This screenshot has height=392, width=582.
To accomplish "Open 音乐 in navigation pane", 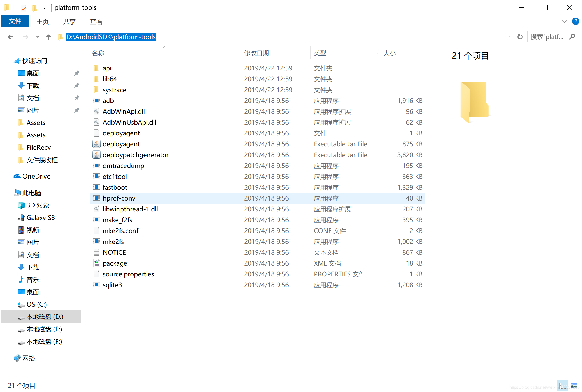I will tap(33, 280).
